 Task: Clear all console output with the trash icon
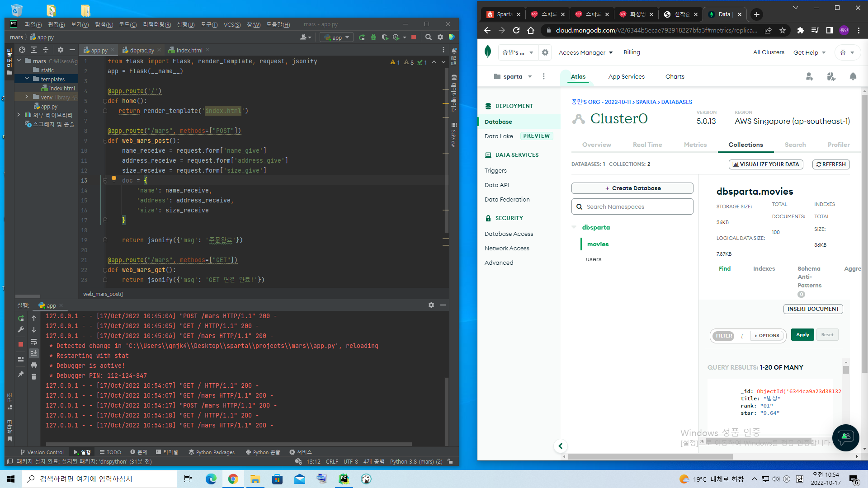pyautogui.click(x=34, y=376)
